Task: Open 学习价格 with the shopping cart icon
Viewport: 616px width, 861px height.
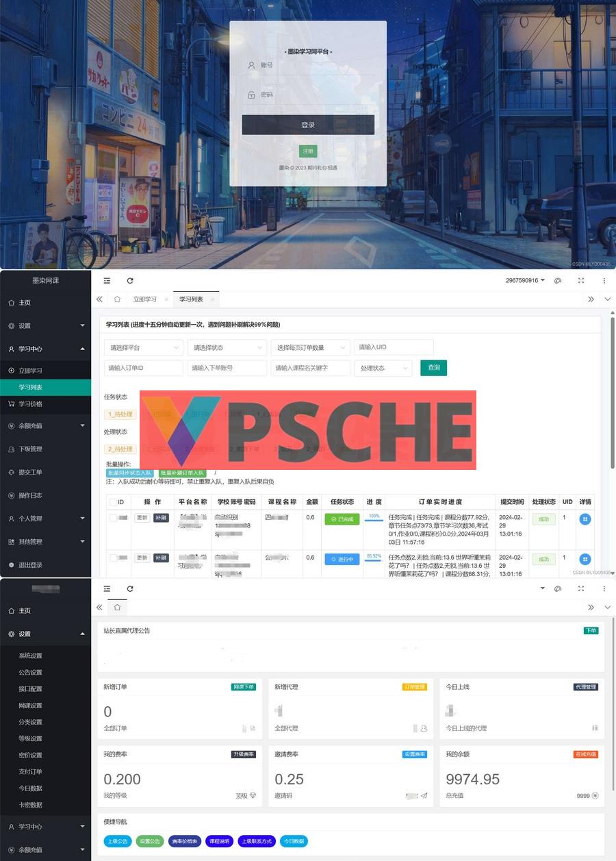Action: pos(30,404)
